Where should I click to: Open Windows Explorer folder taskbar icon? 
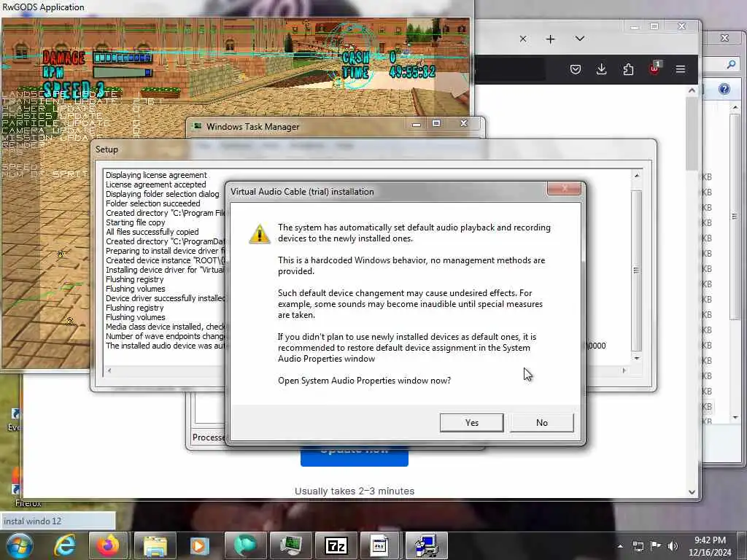pos(155,545)
